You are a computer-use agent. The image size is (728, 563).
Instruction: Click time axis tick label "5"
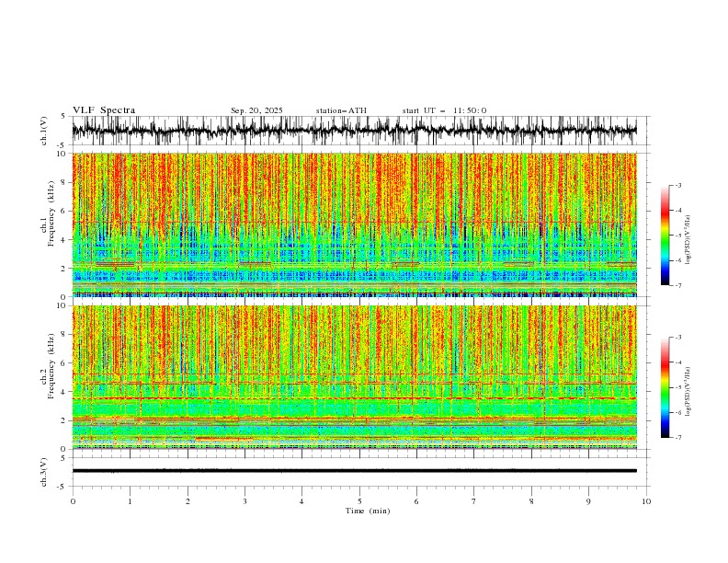(359, 501)
